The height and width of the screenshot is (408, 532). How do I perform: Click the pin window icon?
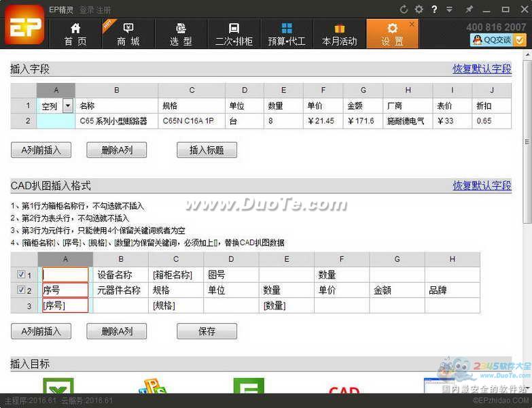469,10
